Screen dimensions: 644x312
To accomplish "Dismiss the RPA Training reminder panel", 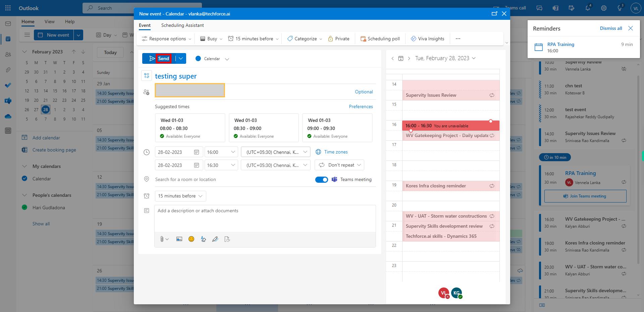I will tap(631, 28).
